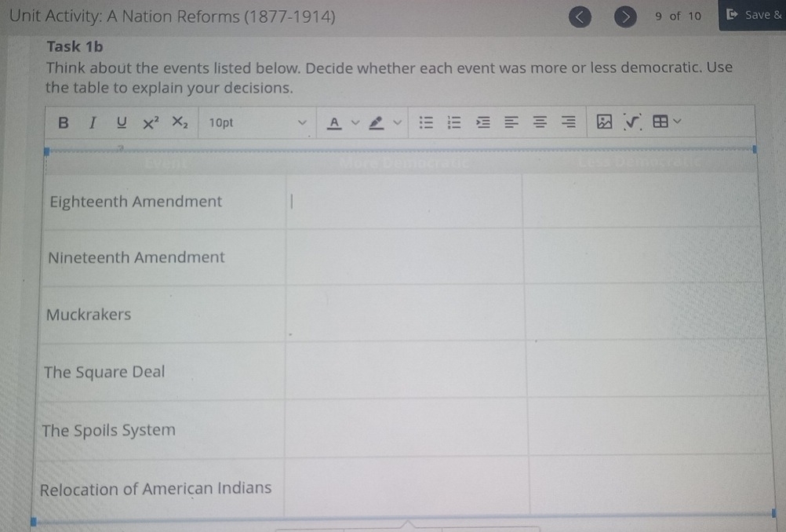
Task: Click the highlight color marker icon
Action: (x=377, y=122)
